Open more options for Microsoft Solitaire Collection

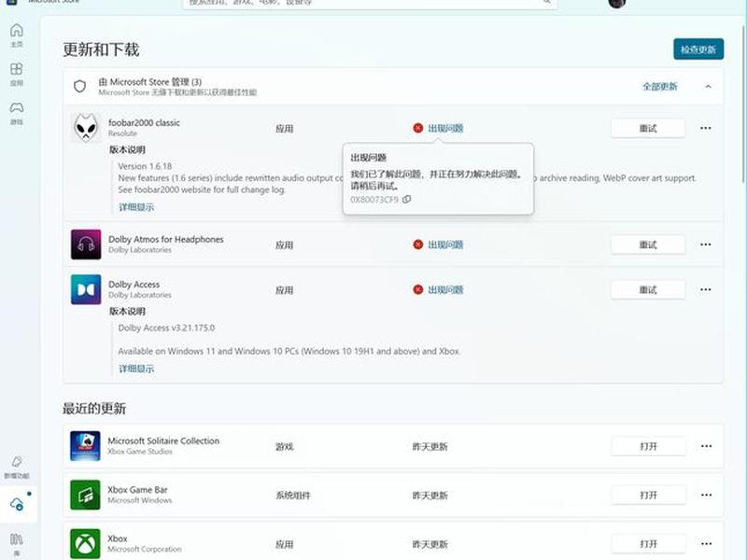coord(706,446)
